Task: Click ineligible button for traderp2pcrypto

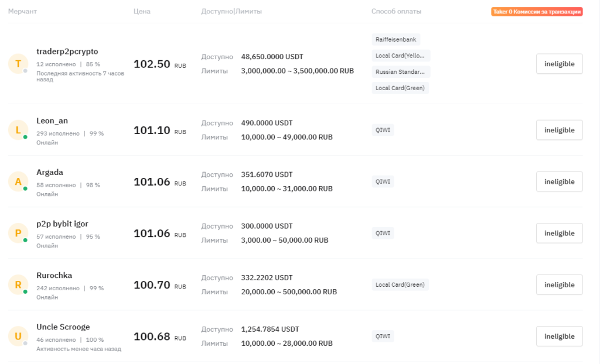Action: 559,64
